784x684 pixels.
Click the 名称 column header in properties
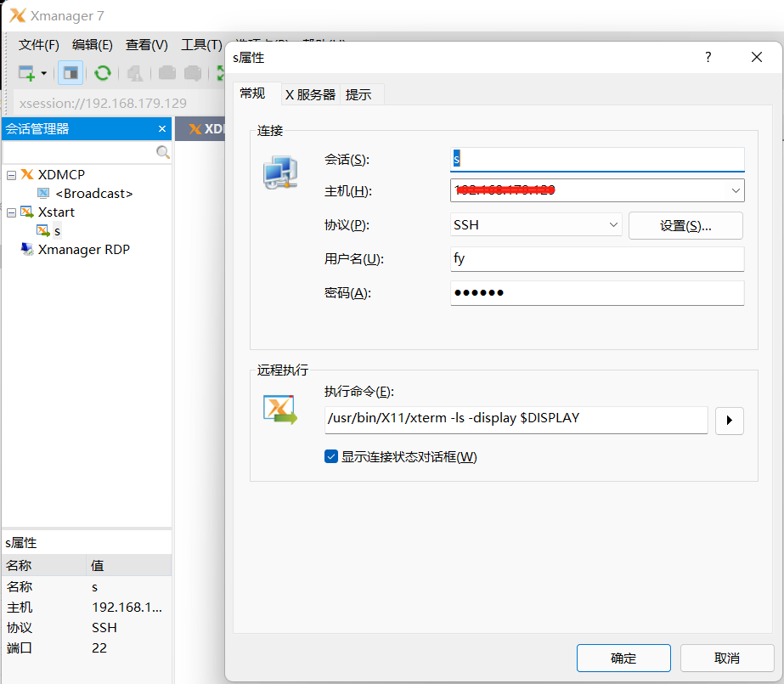coord(44,566)
